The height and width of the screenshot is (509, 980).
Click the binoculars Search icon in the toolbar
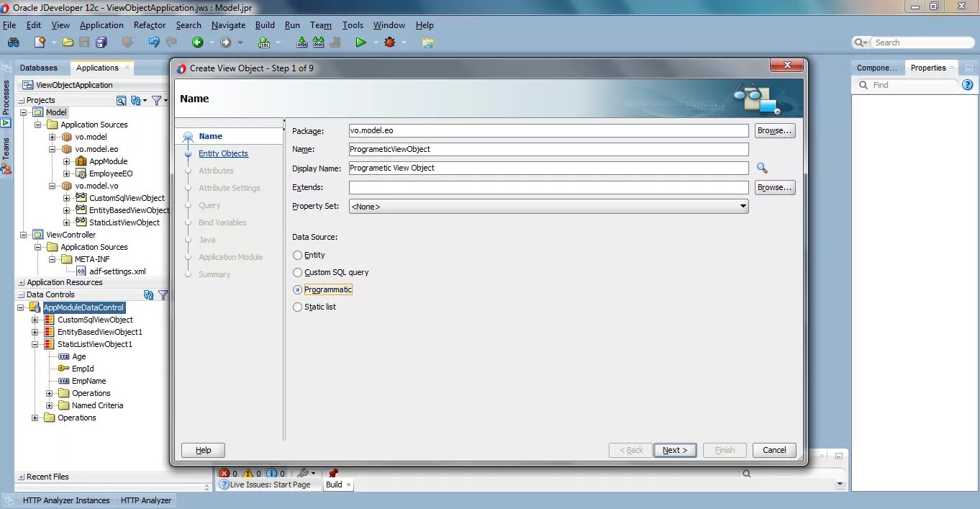(x=13, y=42)
